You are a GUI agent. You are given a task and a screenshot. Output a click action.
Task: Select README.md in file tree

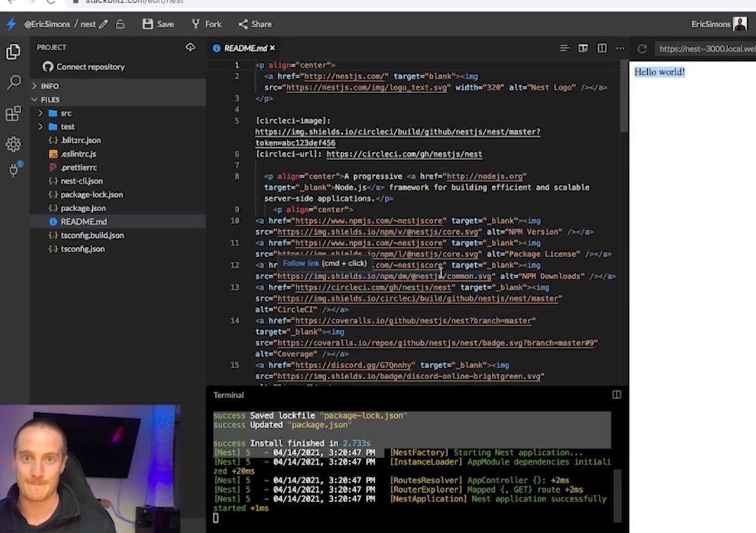[118, 222]
